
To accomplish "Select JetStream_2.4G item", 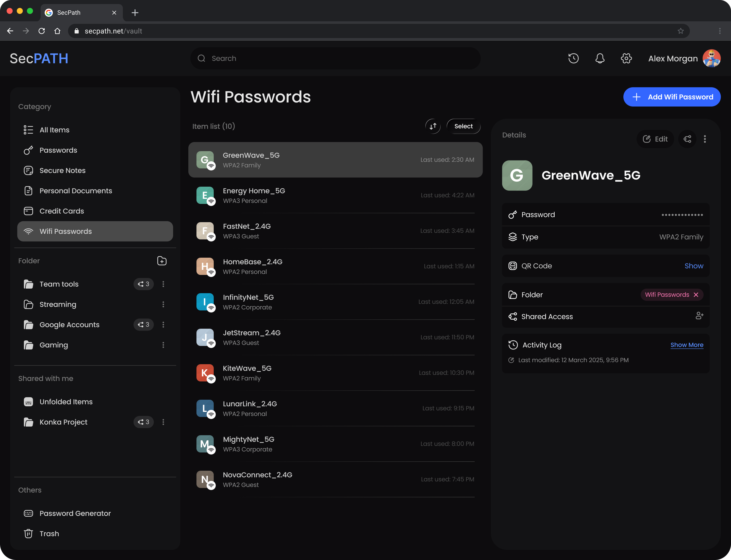I will coord(335,337).
